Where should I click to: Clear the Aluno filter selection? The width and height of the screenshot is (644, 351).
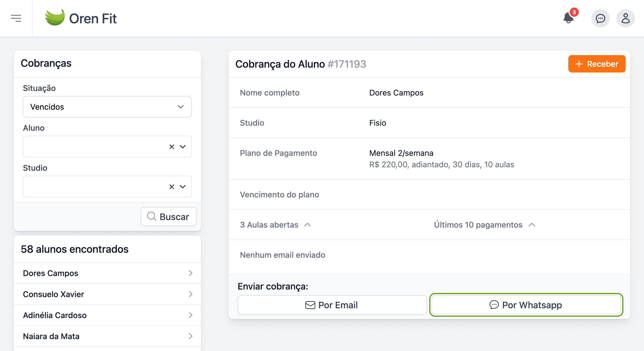point(172,147)
